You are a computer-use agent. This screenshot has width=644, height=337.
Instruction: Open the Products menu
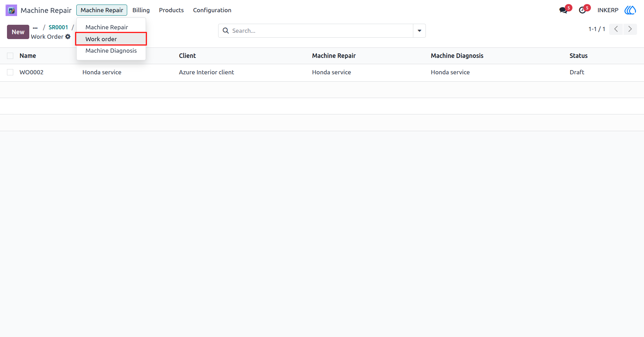pyautogui.click(x=171, y=10)
